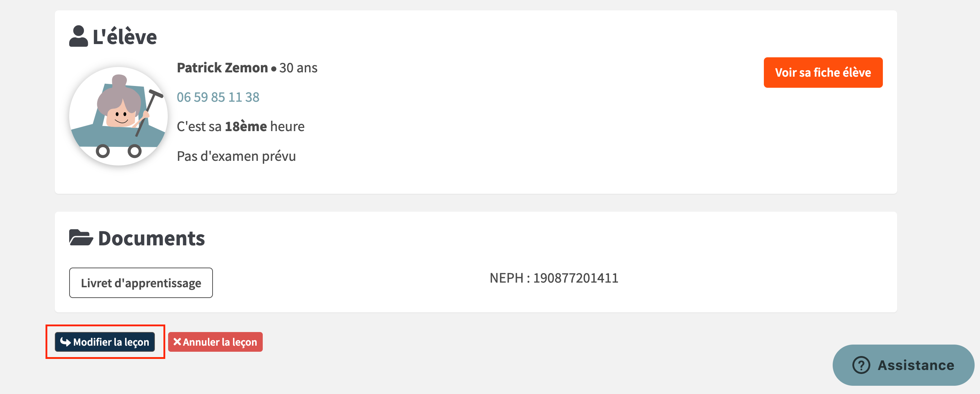980x394 pixels.
Task: Click the NEPH label text
Action: [506, 278]
